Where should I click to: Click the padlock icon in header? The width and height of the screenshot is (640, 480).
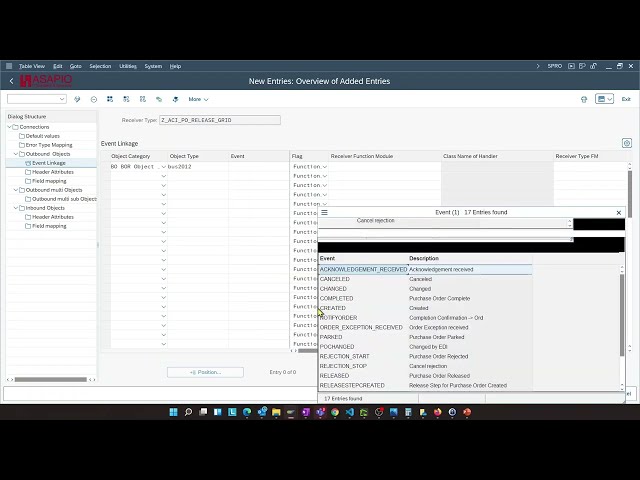coord(593,66)
